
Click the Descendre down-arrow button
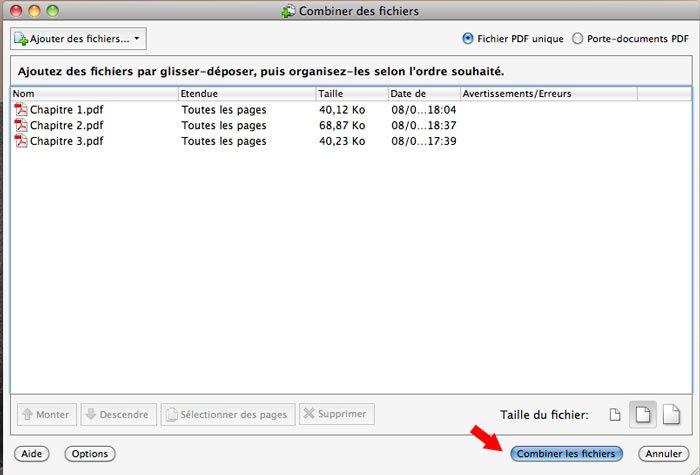[117, 414]
